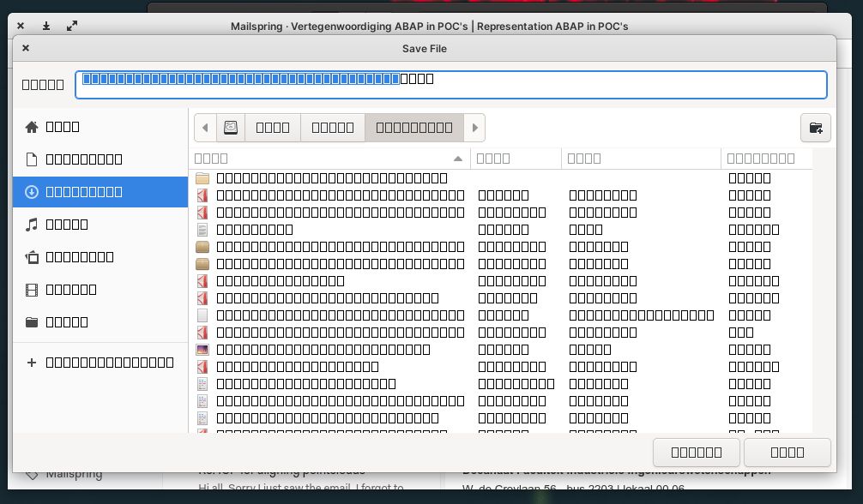
Task: Open the Videos film-strip sidebar entry
Action: pyautogui.click(x=100, y=290)
